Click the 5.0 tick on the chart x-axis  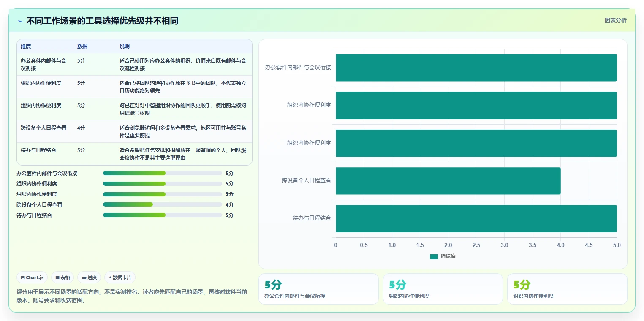[617, 245]
